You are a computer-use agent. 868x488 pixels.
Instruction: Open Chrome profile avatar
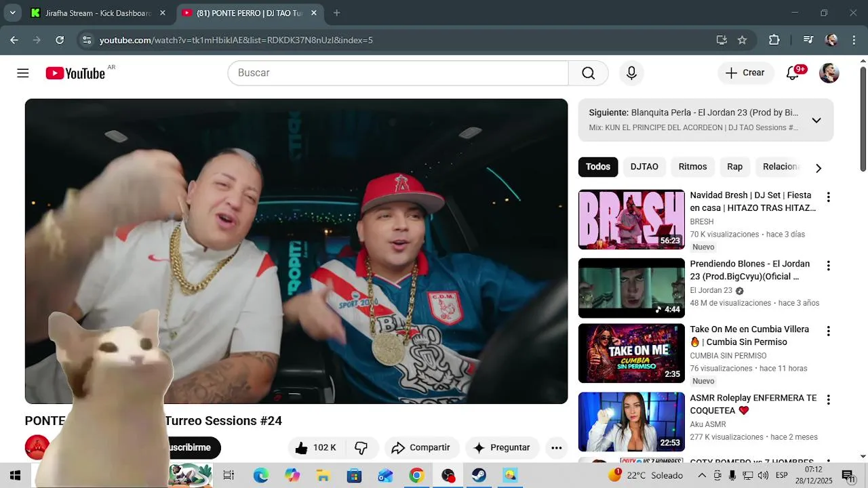click(x=831, y=40)
